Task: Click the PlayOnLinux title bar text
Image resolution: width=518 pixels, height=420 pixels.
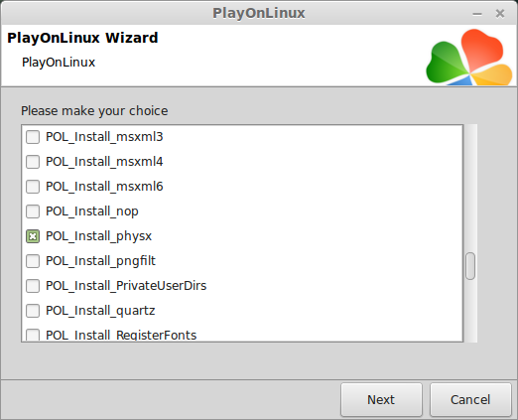Action: click(x=259, y=14)
